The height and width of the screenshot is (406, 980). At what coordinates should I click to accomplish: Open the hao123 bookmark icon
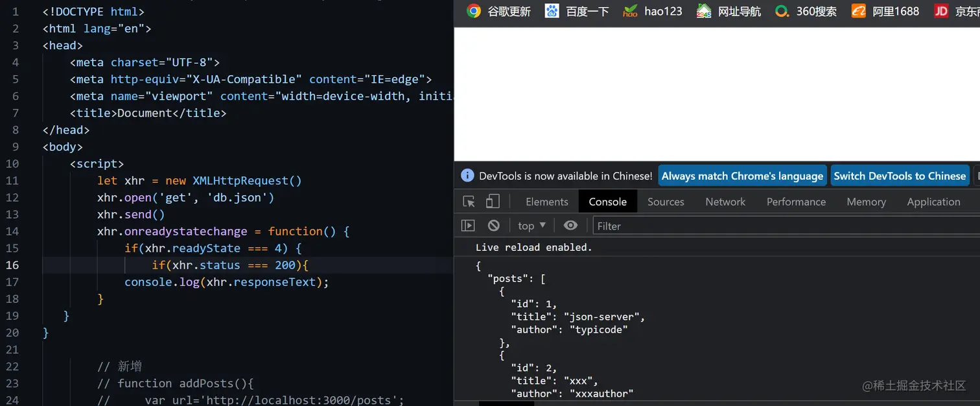pos(630,11)
